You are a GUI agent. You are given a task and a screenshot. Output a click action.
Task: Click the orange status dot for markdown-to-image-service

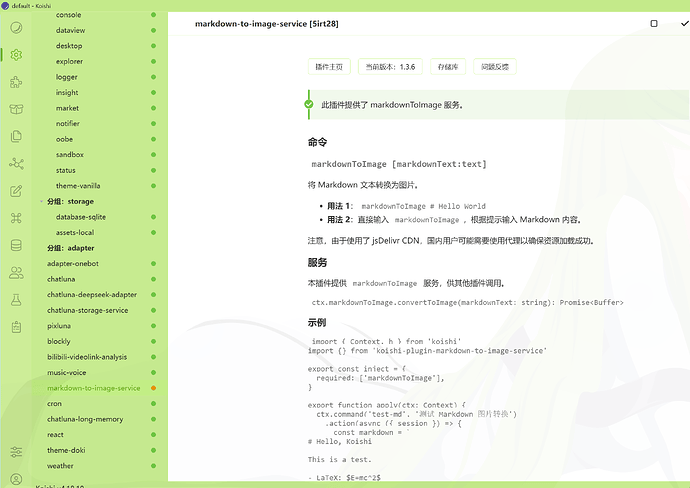tap(154, 388)
